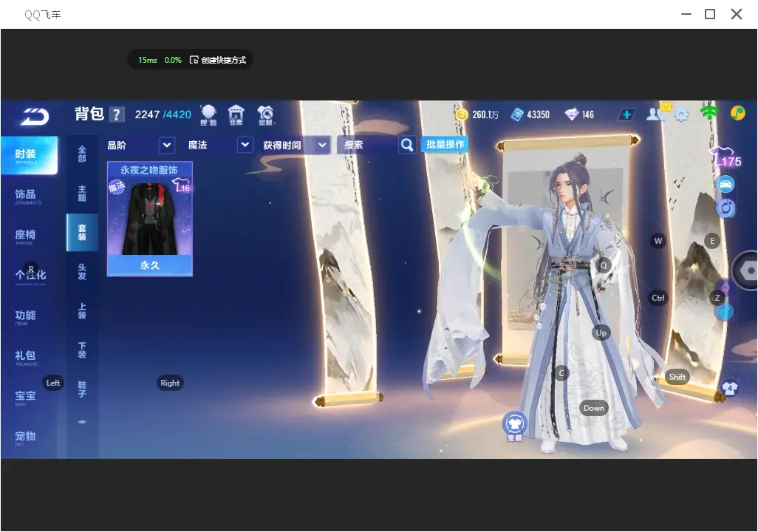The width and height of the screenshot is (758, 532).
Task: Switch to the 个性化 personalization tab
Action: pyautogui.click(x=30, y=276)
